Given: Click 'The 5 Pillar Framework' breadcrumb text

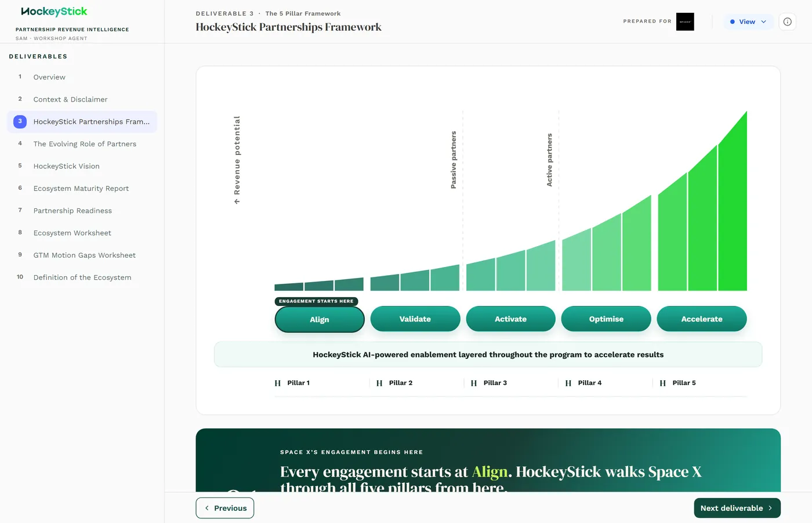Looking at the screenshot, I should point(303,13).
